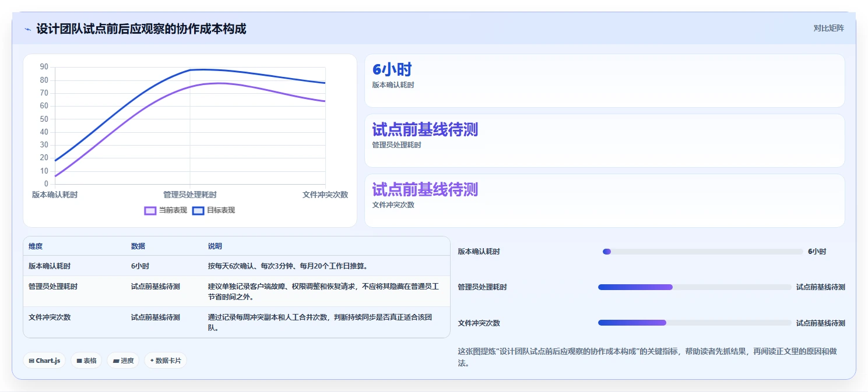Click the 文件冲突次数 cell in the table

[x=50, y=317]
